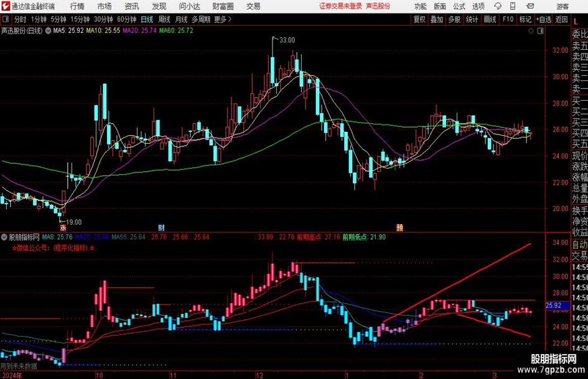The image size is (588, 379).
Task: Add stock via +自选 button
Action: 544,19
